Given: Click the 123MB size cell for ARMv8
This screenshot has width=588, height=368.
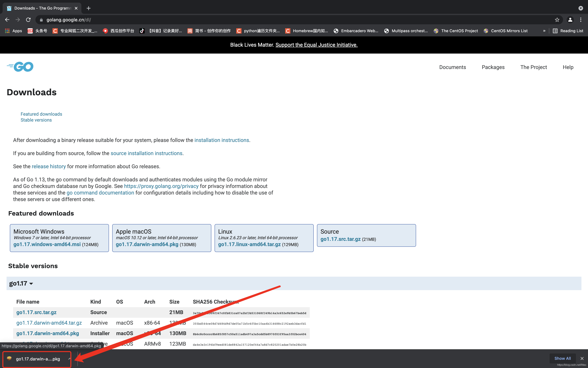Looking at the screenshot, I should [178, 344].
